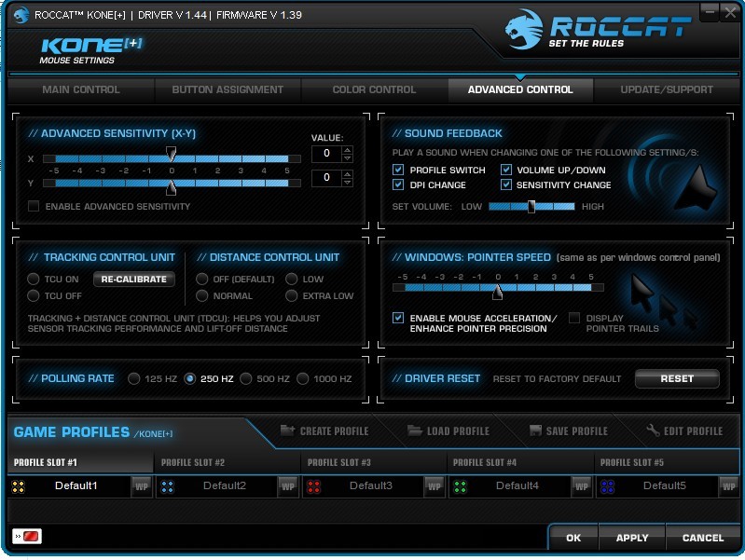Decrease Y sensitivity value with down arrow
This screenshot has width=745, height=560.
[347, 182]
